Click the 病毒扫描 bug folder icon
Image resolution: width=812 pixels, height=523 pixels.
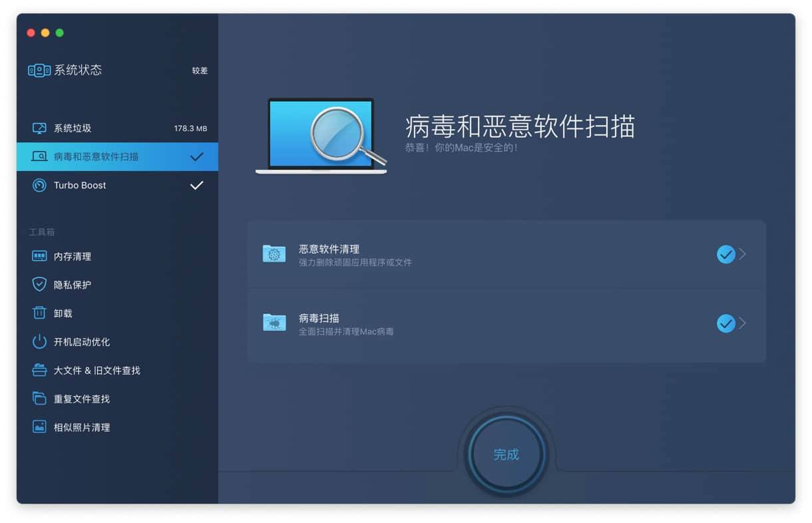pyautogui.click(x=274, y=323)
